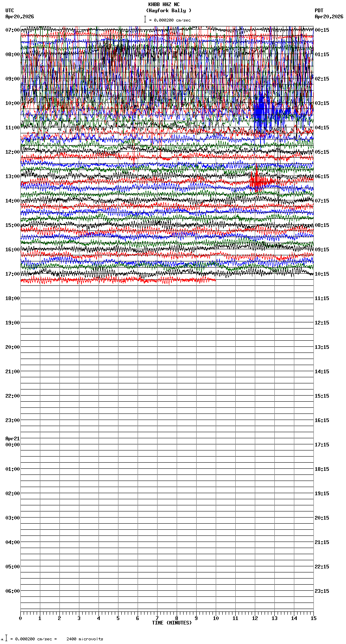Click the '22:00' UTC hour label
This screenshot has height=644, width=346.
point(13,396)
